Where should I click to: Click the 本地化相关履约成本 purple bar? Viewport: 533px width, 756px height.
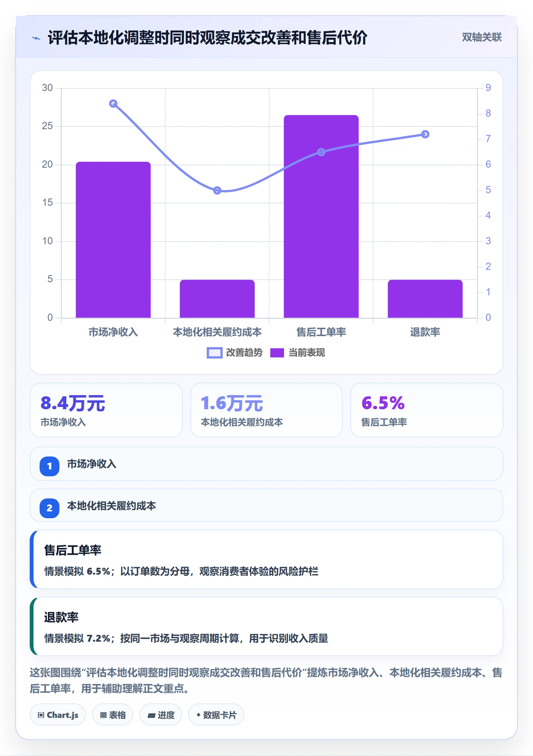[217, 299]
